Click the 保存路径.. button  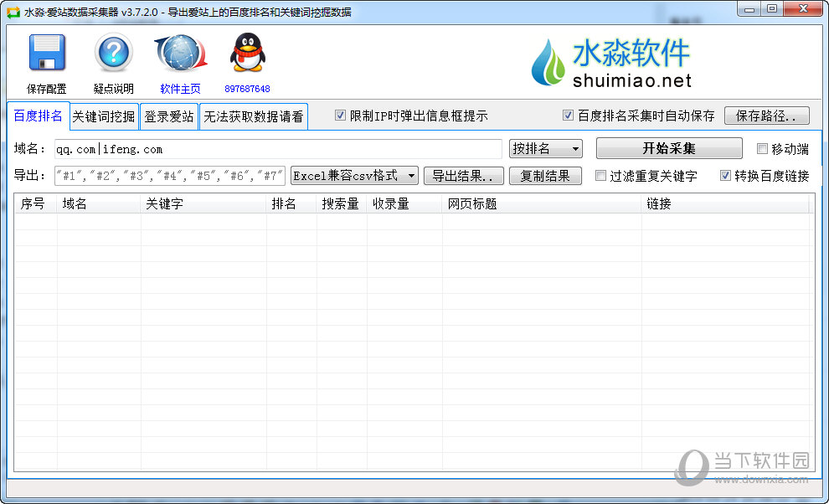[x=766, y=116]
